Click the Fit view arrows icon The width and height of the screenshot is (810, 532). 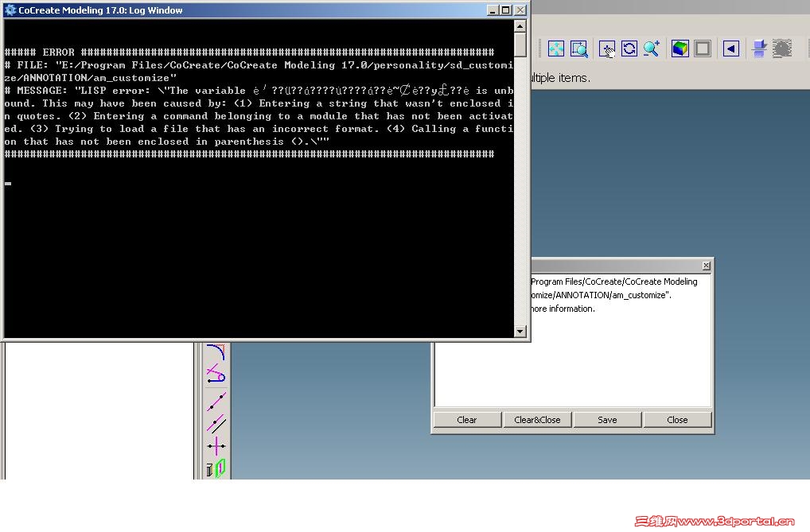[x=556, y=49]
